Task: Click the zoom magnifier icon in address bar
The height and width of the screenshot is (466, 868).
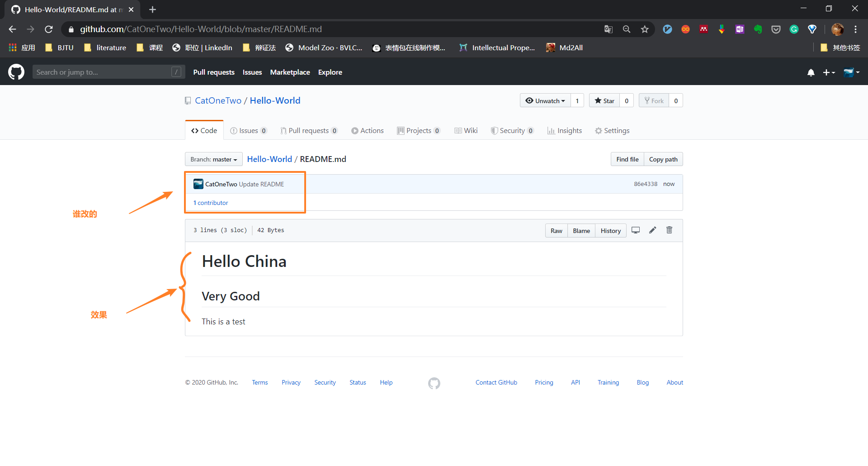Action: (627, 29)
